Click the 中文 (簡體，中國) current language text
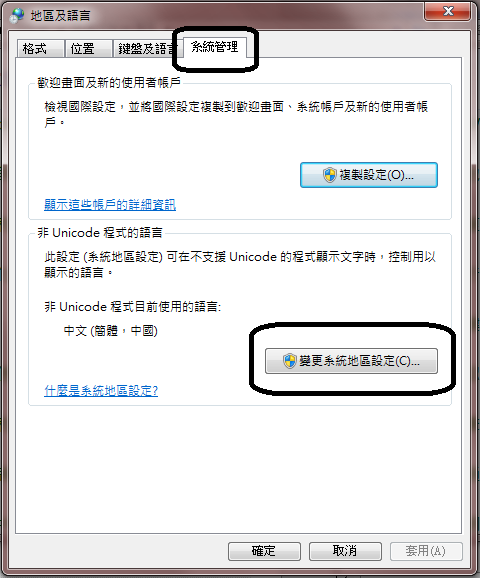480x579 pixels. pos(110,330)
